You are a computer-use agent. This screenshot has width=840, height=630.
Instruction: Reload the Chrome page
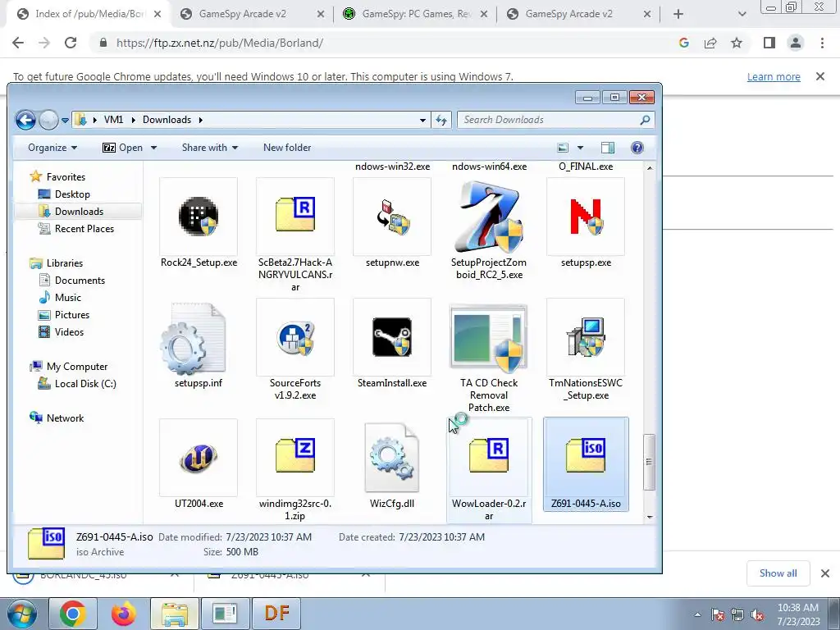tap(71, 43)
